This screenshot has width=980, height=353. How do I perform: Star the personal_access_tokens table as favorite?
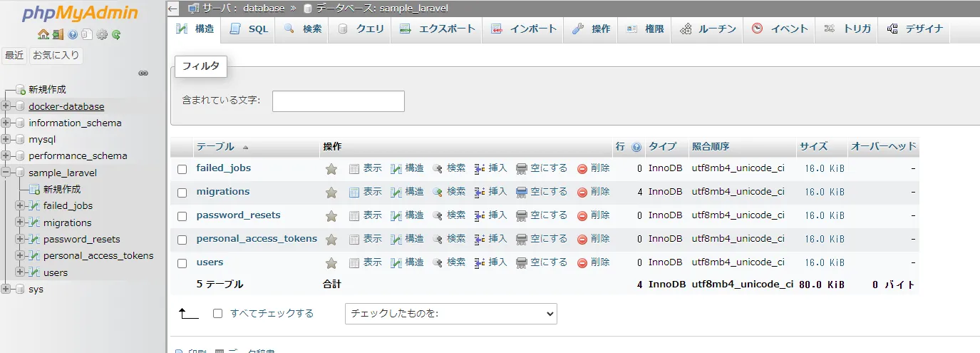(331, 240)
